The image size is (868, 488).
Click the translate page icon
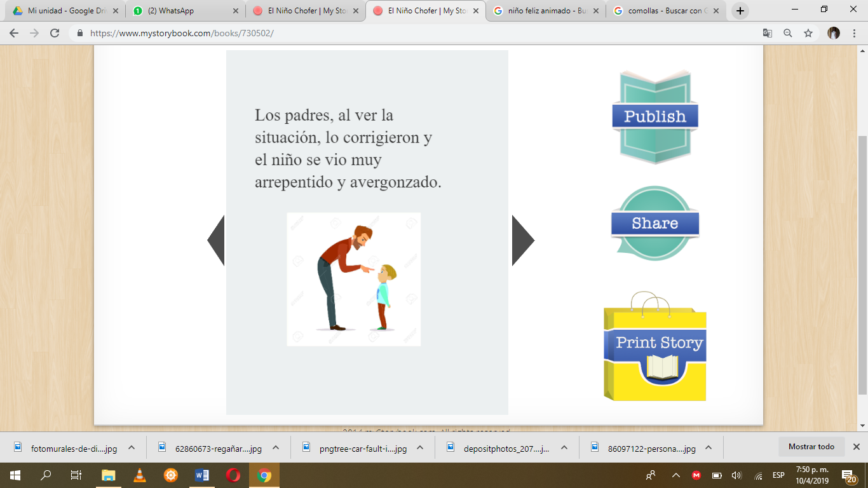point(768,33)
